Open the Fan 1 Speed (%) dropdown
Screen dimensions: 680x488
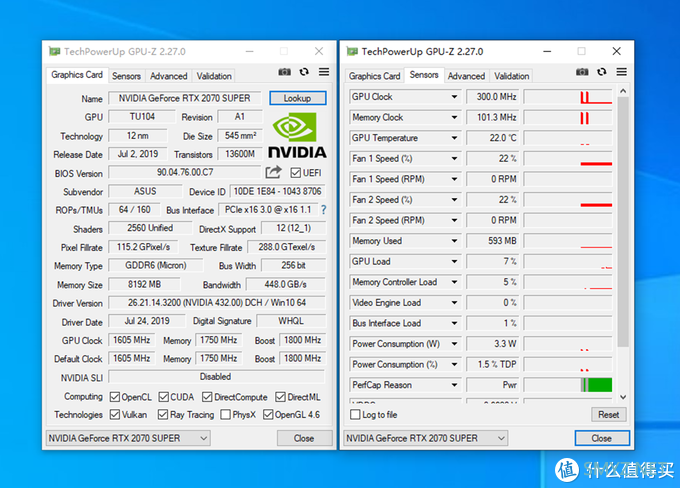454,158
